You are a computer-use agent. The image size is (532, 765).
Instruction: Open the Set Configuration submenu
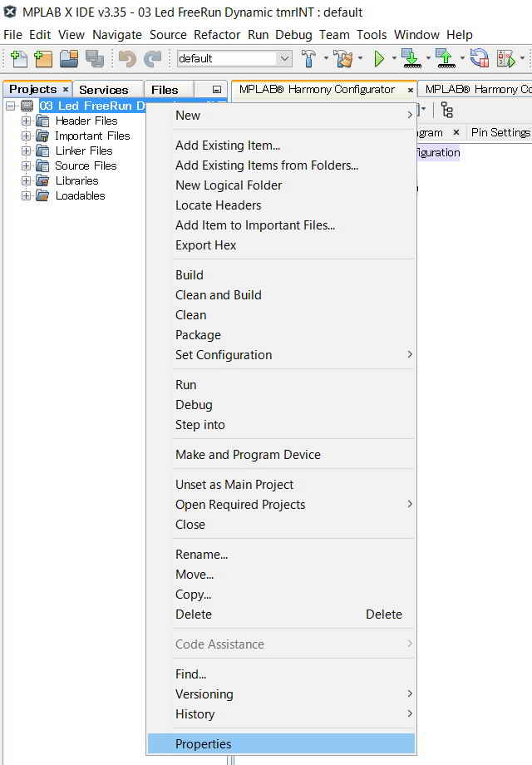click(224, 355)
